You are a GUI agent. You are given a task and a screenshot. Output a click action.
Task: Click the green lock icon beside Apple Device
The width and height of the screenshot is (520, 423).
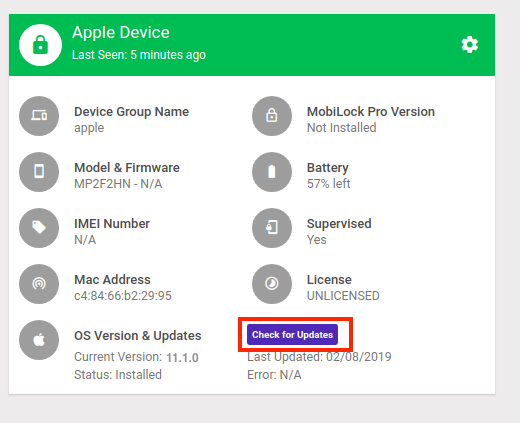point(40,45)
